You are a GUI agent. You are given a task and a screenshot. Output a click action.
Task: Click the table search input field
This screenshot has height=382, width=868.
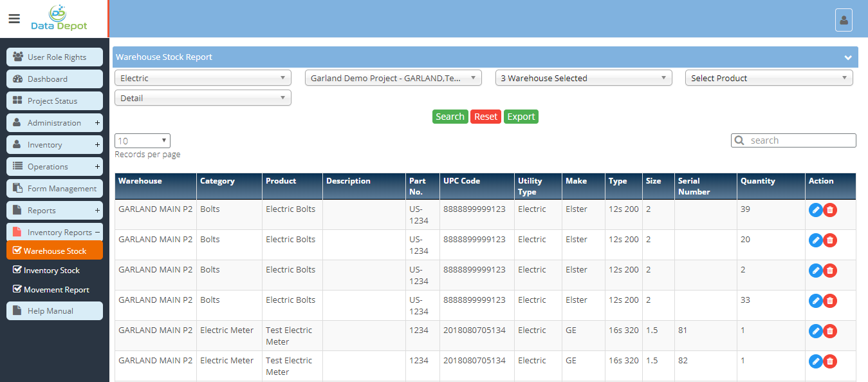click(799, 140)
